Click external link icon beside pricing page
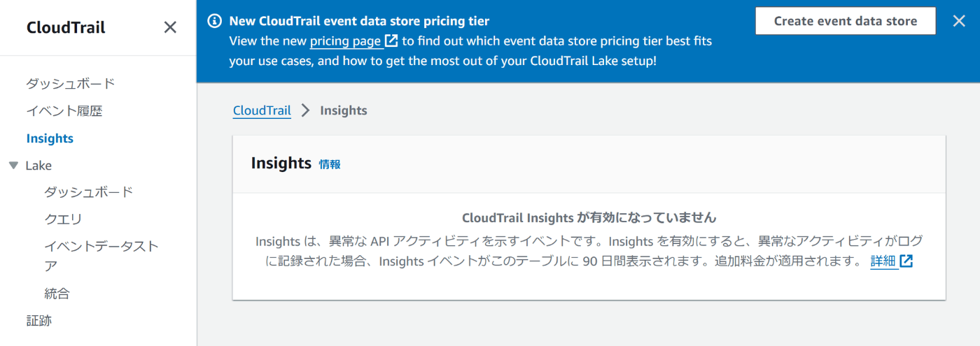This screenshot has height=346, width=980. 391,41
